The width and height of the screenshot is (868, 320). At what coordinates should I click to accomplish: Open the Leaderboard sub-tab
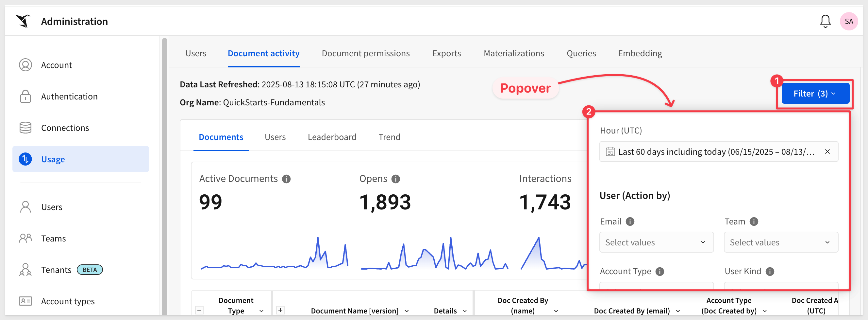tap(332, 137)
